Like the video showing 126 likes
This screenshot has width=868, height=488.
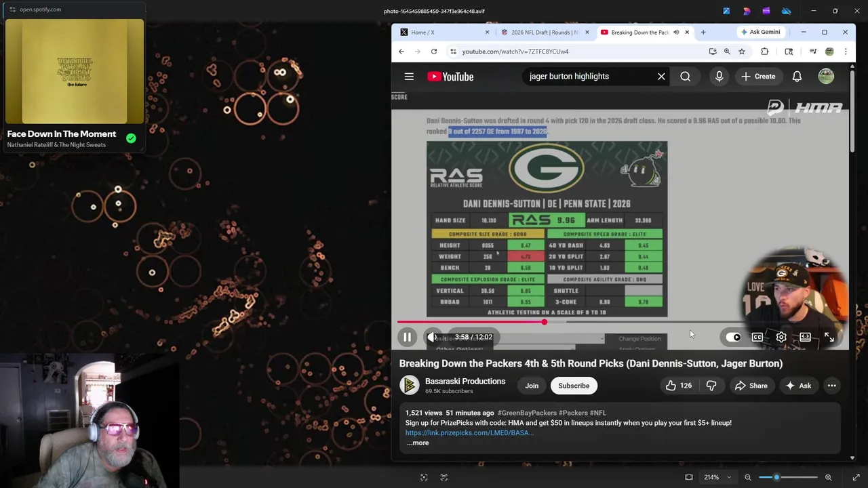pyautogui.click(x=678, y=386)
